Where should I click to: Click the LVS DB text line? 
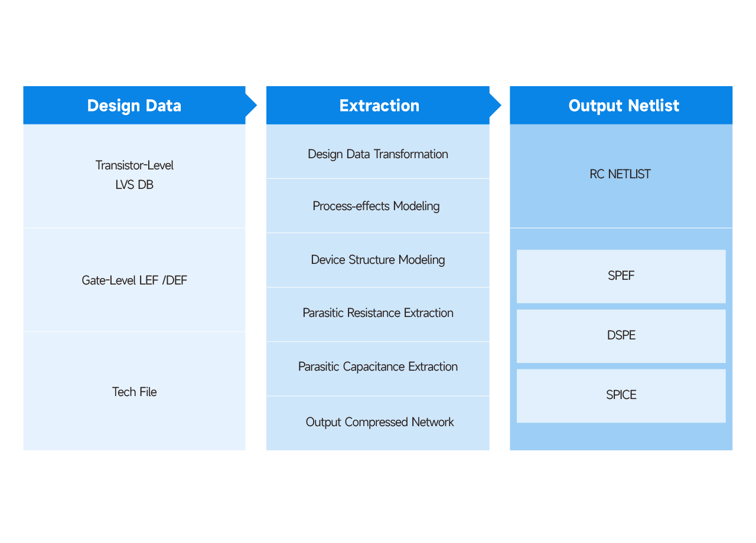coord(134,185)
